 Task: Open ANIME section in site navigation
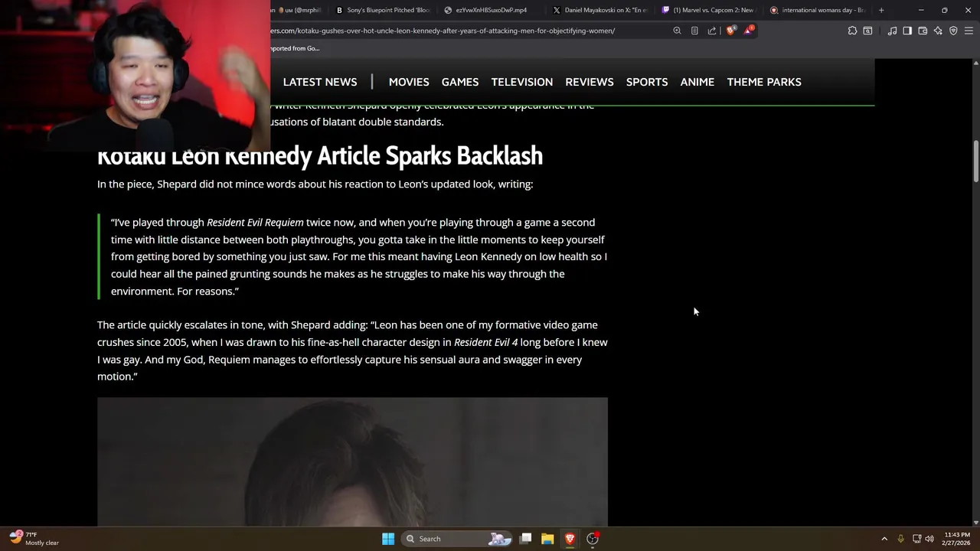[x=697, y=82]
